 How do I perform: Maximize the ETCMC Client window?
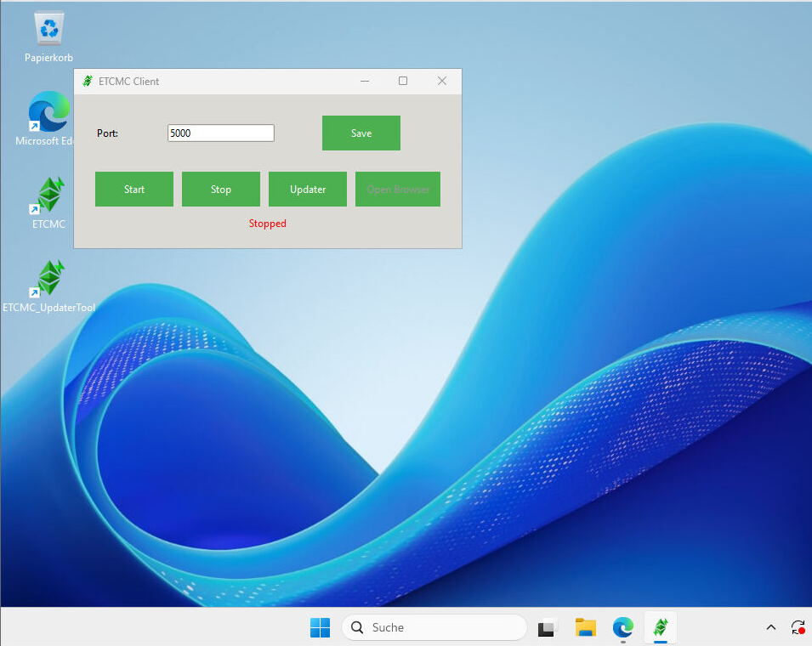pos(403,81)
